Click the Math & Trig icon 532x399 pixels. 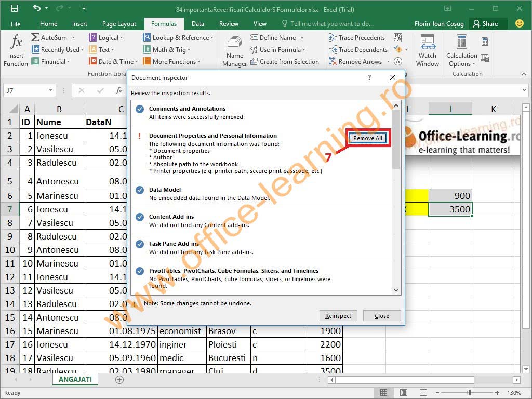(147, 49)
